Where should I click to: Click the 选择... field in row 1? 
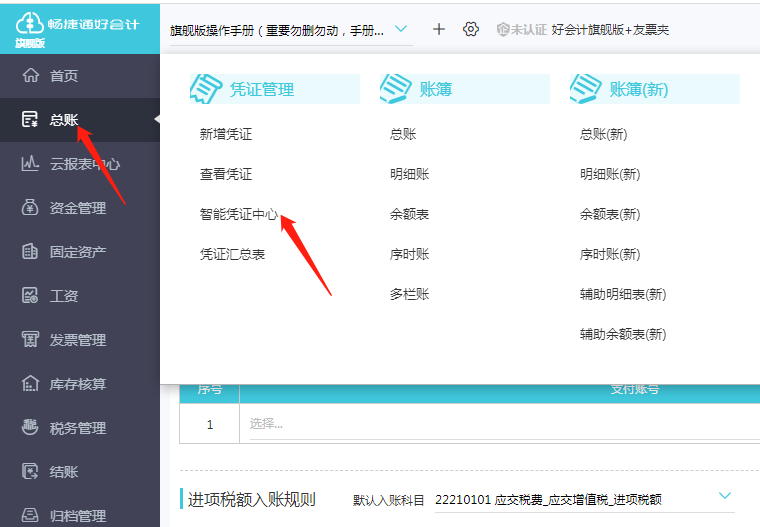[504, 424]
